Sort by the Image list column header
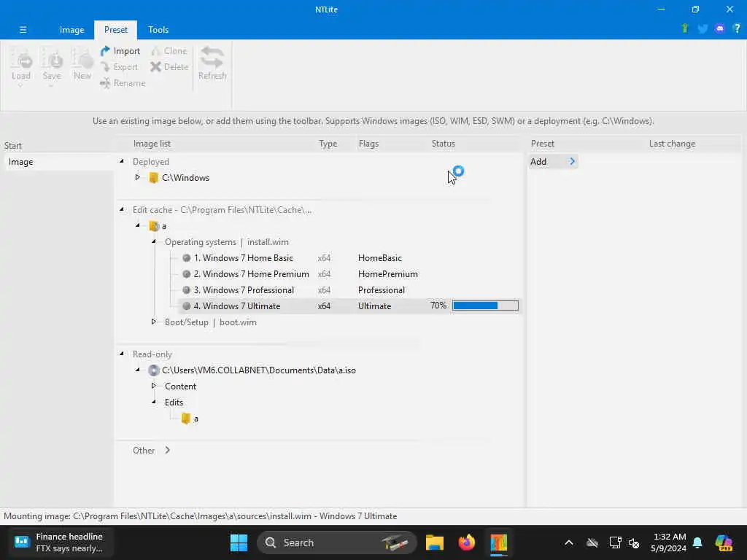The height and width of the screenshot is (560, 747). [152, 144]
